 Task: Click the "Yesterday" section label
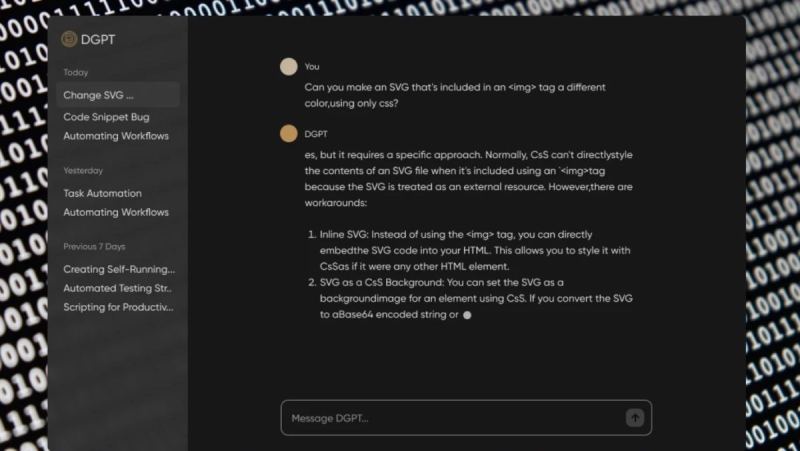83,170
